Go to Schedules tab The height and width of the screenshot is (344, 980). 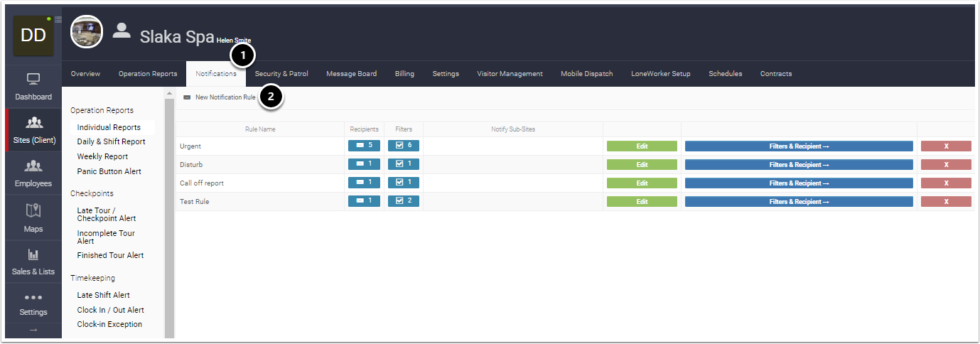pyautogui.click(x=725, y=74)
